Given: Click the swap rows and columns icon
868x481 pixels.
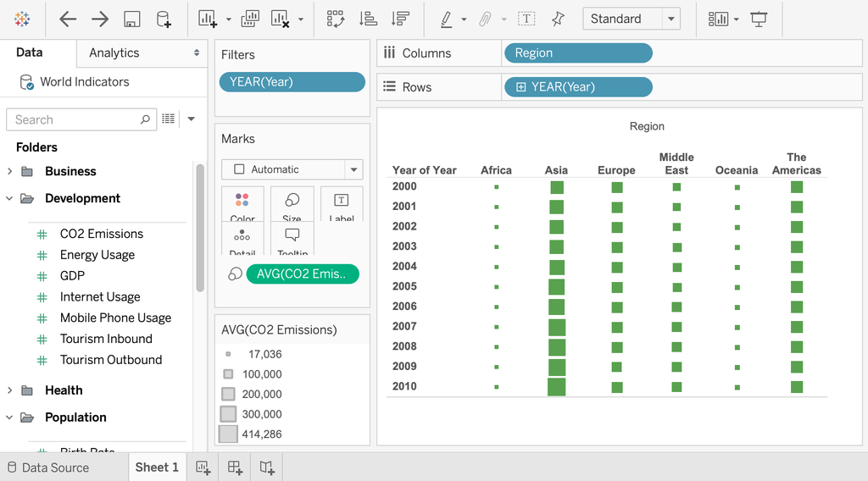Looking at the screenshot, I should (336, 19).
